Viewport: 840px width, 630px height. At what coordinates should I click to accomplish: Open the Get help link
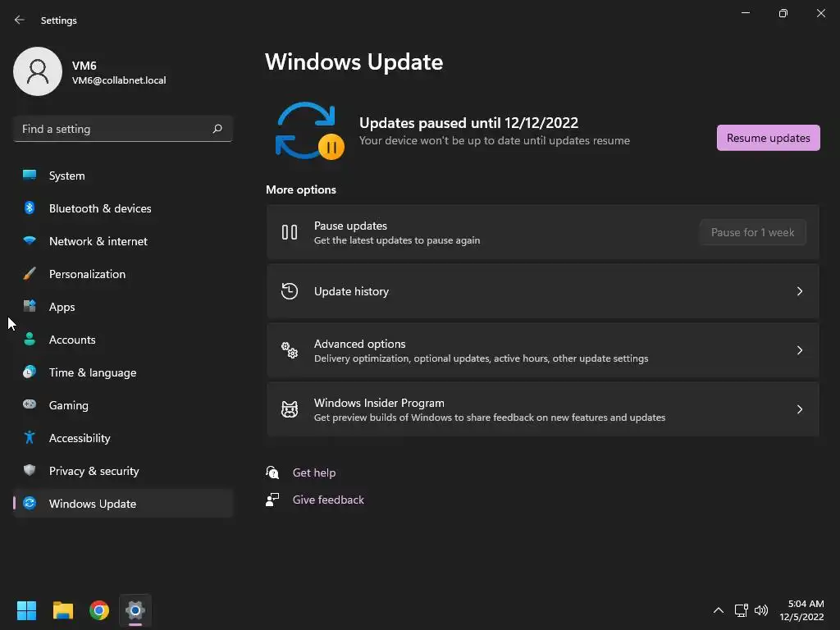pos(314,472)
